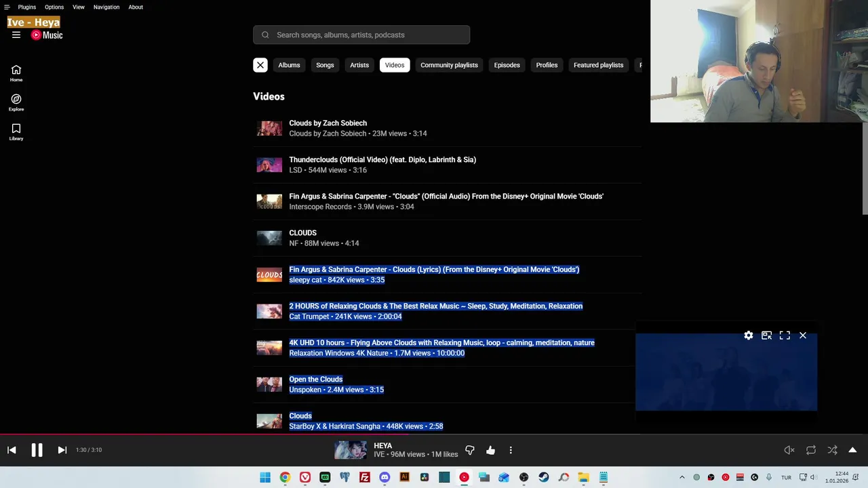This screenshot has height=488, width=868.
Task: Filter by Featured playlists
Action: (x=598, y=65)
